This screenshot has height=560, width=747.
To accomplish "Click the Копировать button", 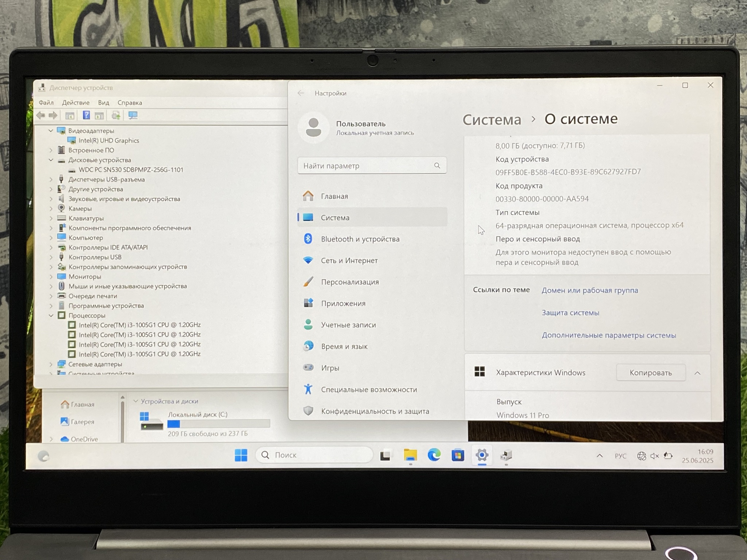I will coord(650,373).
